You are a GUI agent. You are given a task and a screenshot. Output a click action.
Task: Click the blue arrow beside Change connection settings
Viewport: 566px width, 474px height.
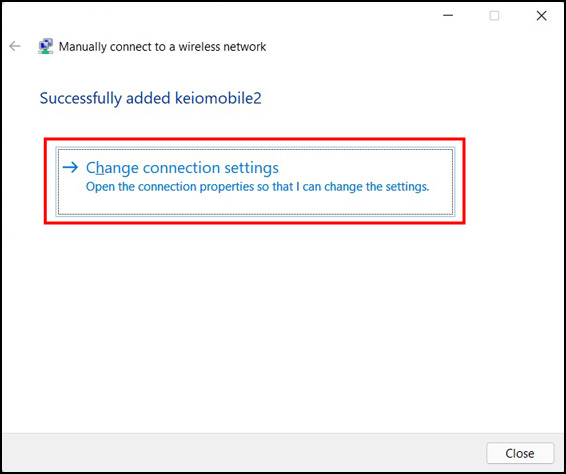(x=70, y=167)
